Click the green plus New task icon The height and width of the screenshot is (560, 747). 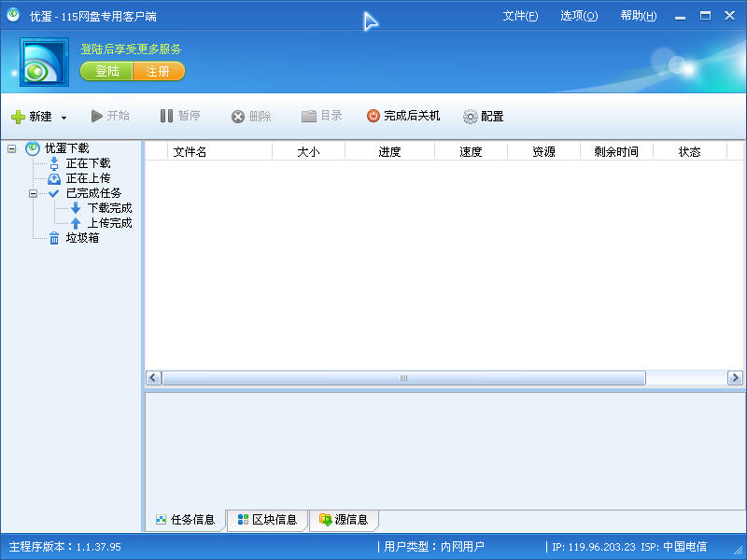18,117
